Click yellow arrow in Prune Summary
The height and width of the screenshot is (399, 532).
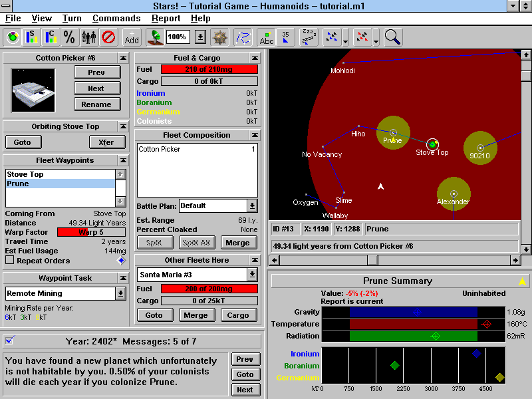tap(522, 281)
